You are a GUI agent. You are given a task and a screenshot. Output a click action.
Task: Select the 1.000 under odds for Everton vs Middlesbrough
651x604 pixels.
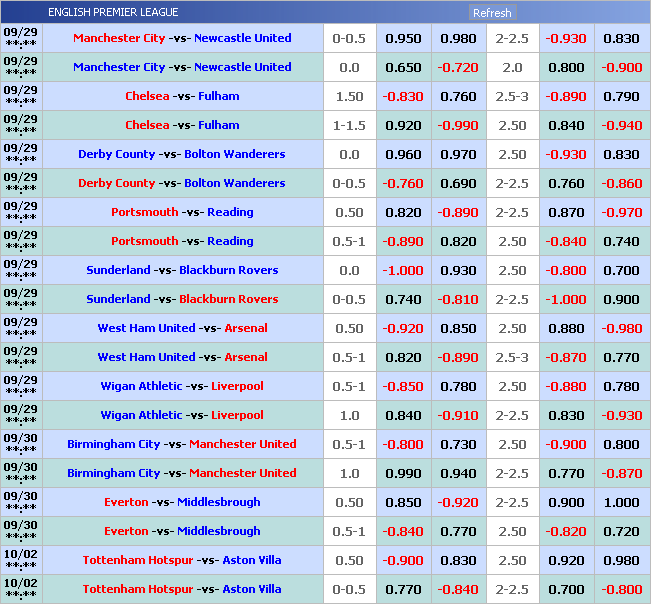pos(622,502)
